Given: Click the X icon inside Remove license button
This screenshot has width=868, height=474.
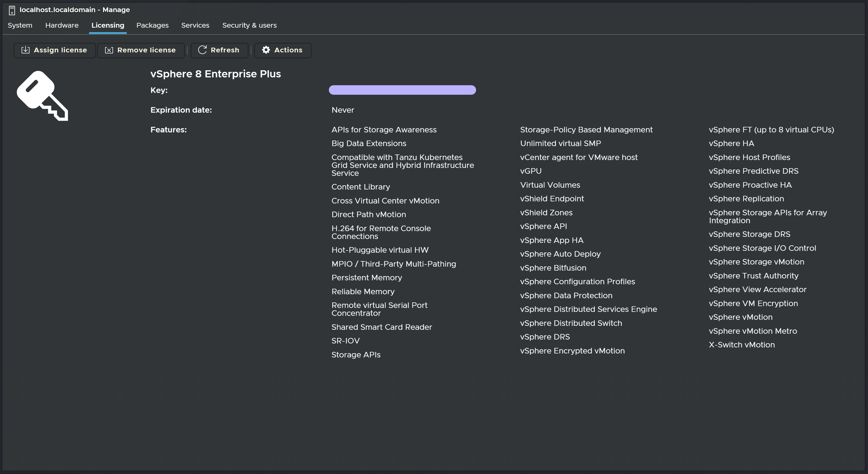Looking at the screenshot, I should click(109, 50).
